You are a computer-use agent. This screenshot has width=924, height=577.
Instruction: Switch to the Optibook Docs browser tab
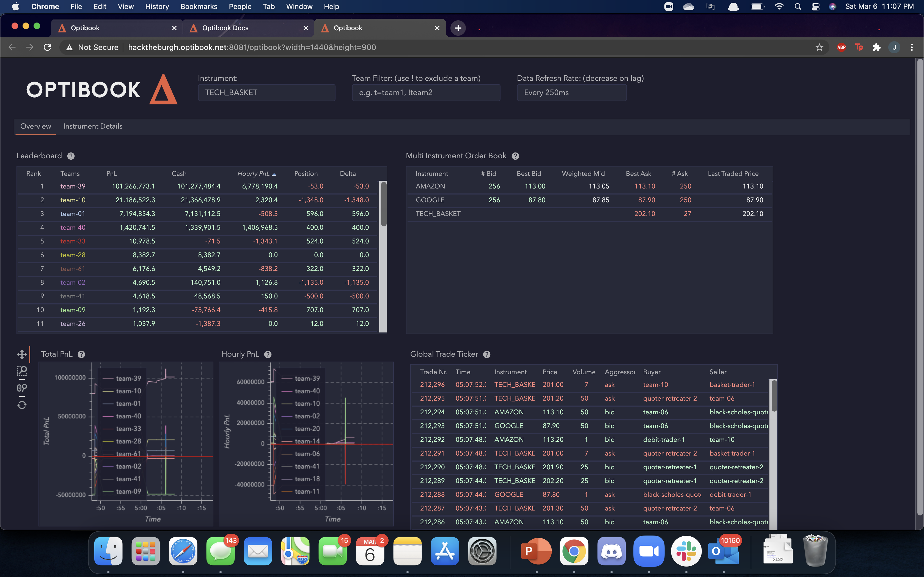coord(225,28)
